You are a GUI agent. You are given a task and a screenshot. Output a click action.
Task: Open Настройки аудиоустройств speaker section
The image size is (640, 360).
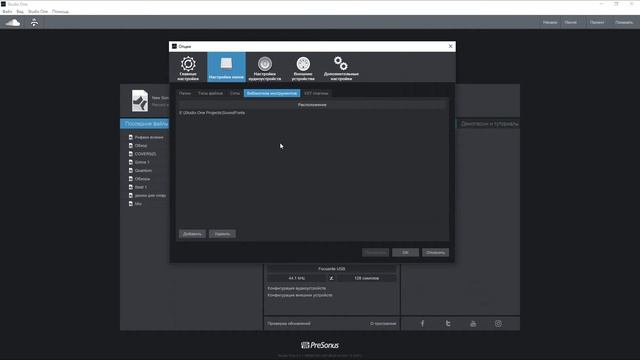tap(264, 68)
